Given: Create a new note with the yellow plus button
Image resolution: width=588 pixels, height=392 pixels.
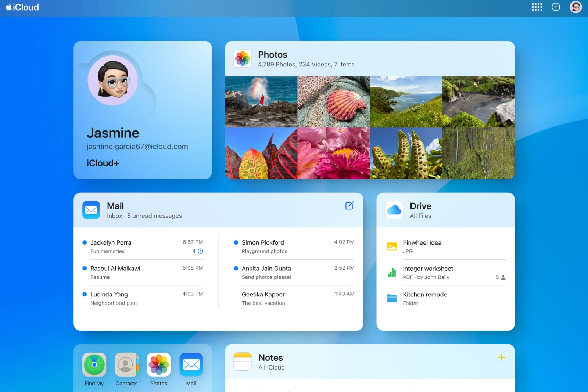Looking at the screenshot, I should pos(501,357).
